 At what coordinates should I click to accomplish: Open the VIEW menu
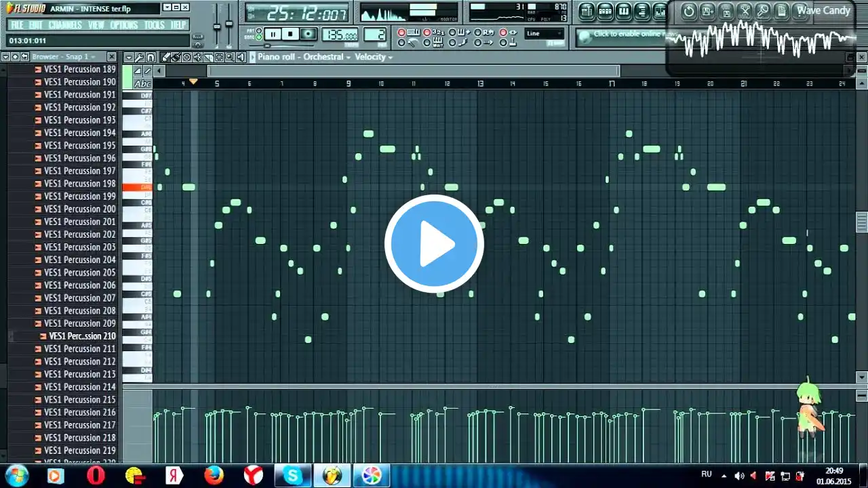[96, 25]
